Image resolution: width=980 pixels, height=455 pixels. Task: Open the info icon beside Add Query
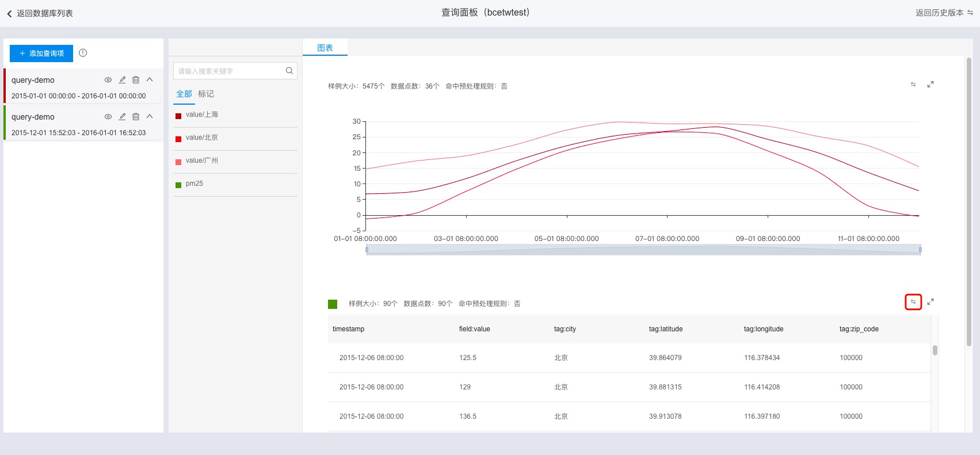83,53
